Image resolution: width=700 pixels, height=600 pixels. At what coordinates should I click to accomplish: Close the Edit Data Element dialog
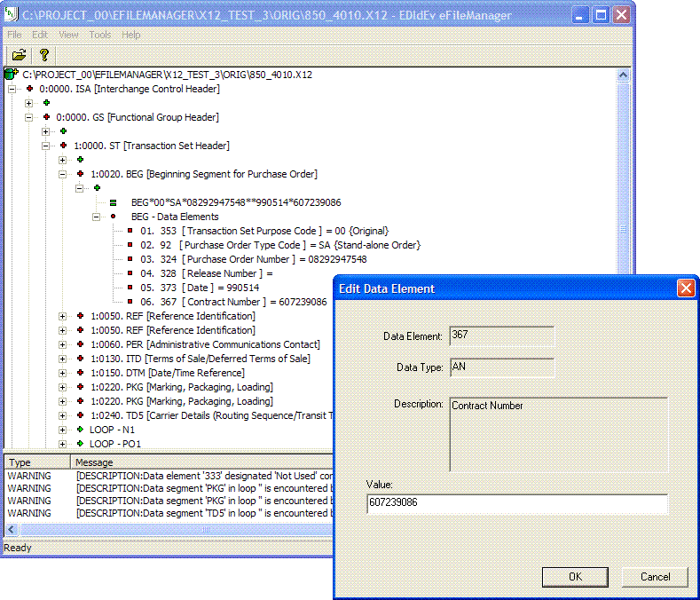[x=686, y=288]
